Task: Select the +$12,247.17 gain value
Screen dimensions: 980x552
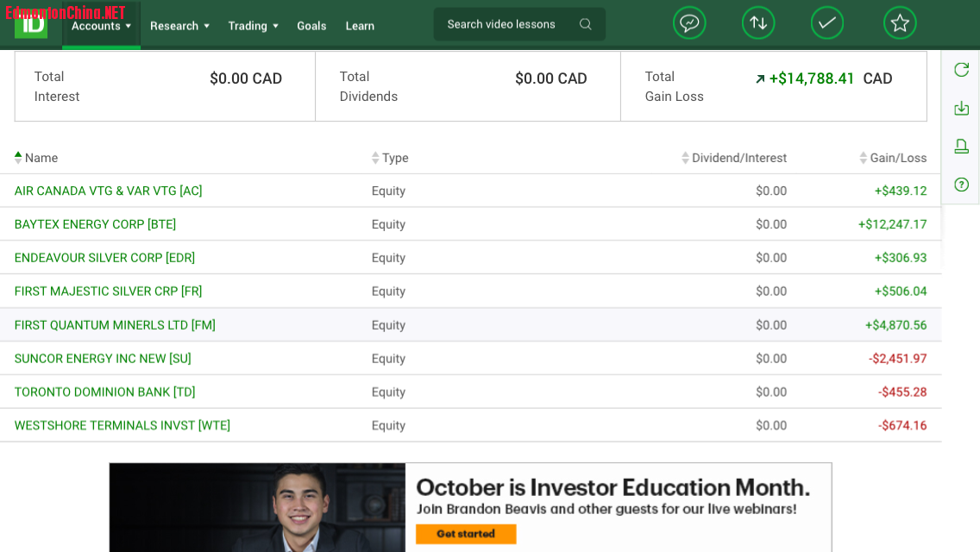Action: click(x=892, y=223)
